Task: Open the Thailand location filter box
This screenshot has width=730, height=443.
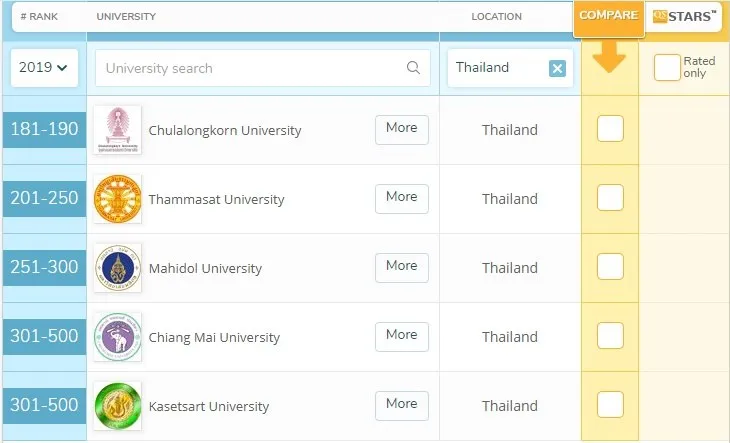Action: pyautogui.click(x=496, y=68)
